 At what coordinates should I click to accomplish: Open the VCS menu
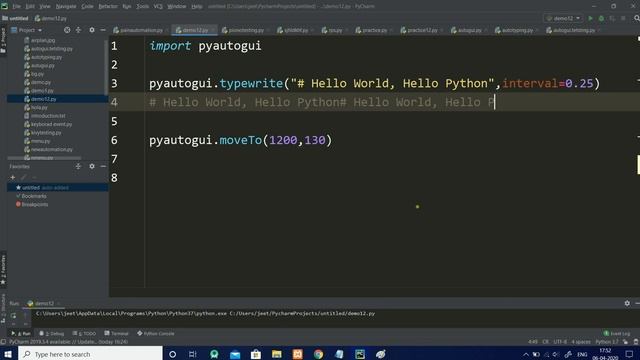pos(158,7)
